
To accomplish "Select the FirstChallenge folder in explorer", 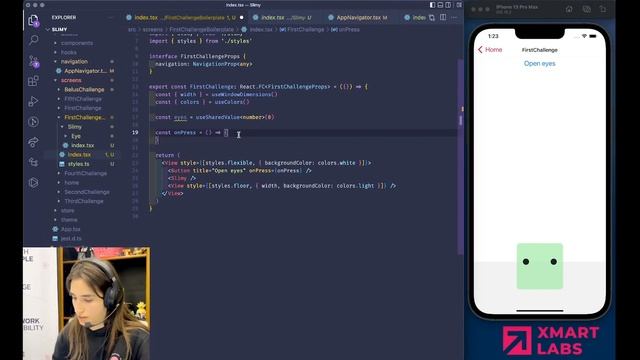I will pyautogui.click(x=83, y=108).
